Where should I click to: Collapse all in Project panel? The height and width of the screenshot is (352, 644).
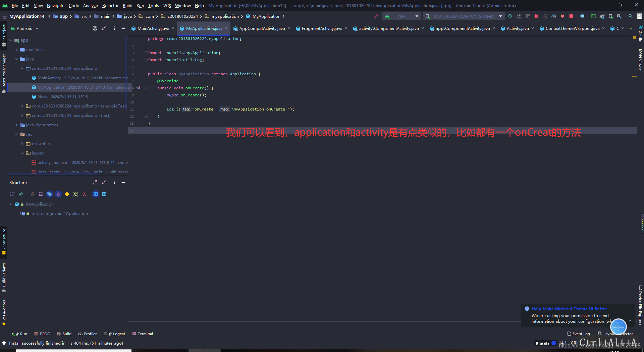point(104,28)
